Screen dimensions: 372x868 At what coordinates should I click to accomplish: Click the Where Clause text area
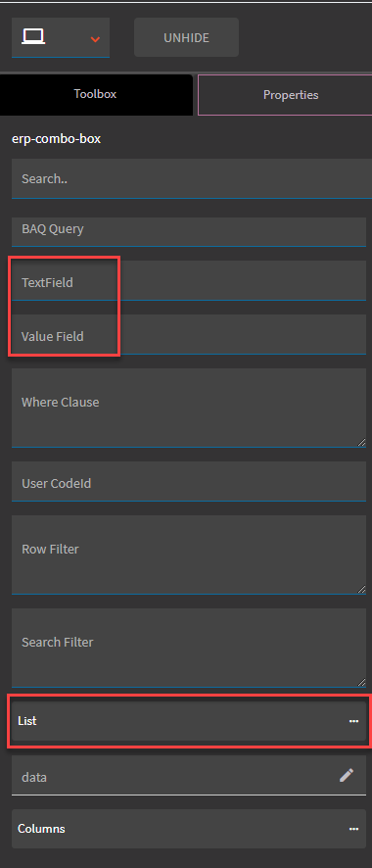click(189, 408)
